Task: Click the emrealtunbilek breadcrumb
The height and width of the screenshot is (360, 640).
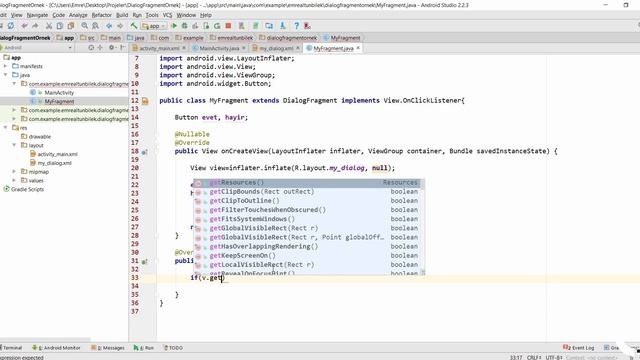Action: [x=232, y=38]
